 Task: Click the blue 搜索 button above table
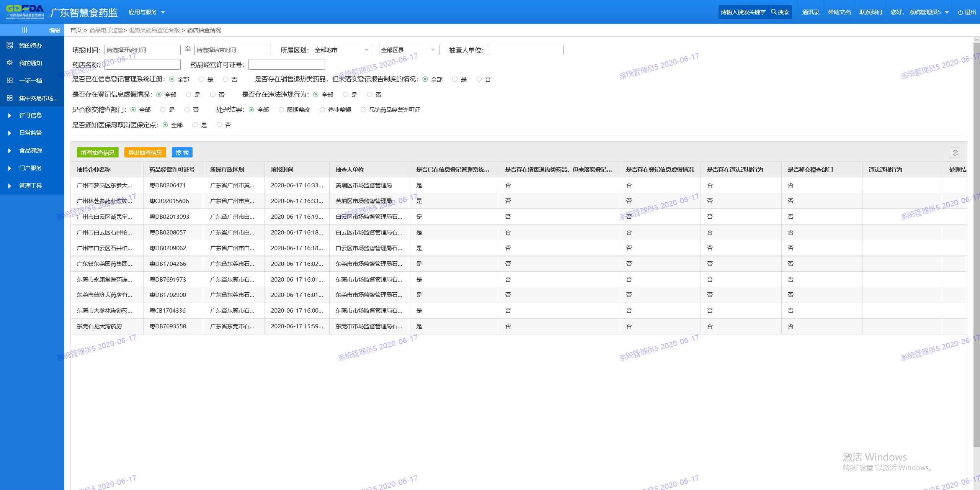click(x=182, y=152)
